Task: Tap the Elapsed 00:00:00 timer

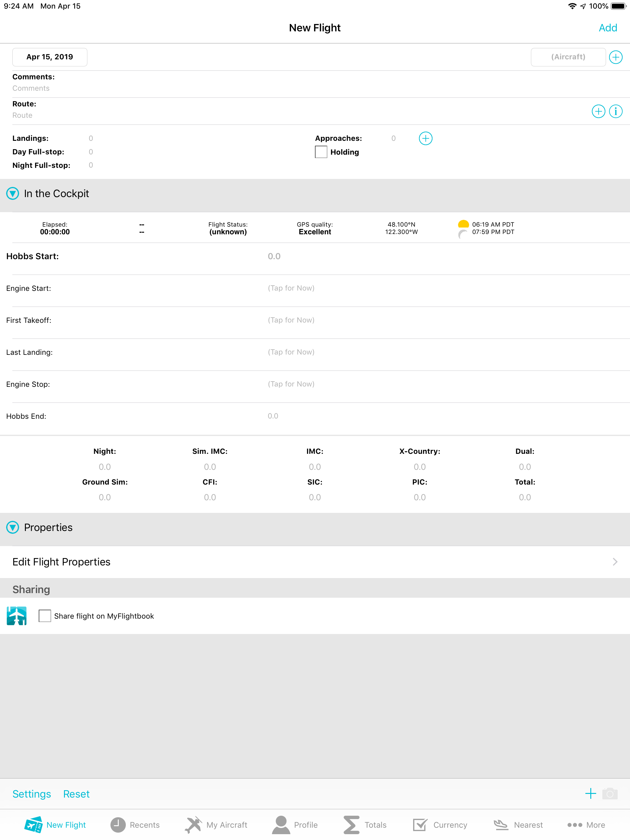Action: point(55,232)
